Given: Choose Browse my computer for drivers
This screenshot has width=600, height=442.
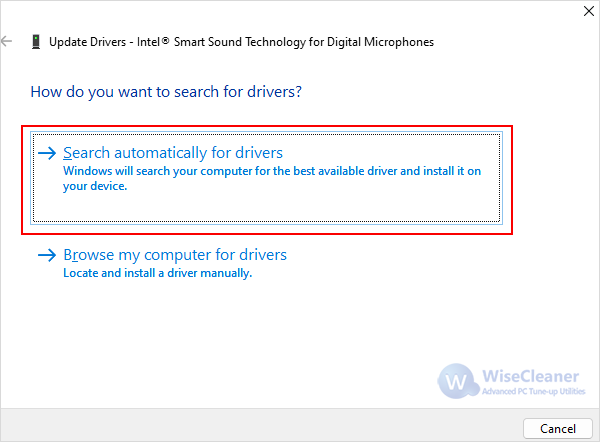Looking at the screenshot, I should (x=175, y=255).
